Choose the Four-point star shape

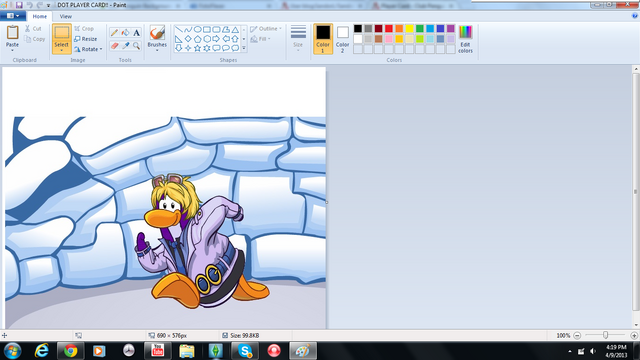(x=188, y=48)
